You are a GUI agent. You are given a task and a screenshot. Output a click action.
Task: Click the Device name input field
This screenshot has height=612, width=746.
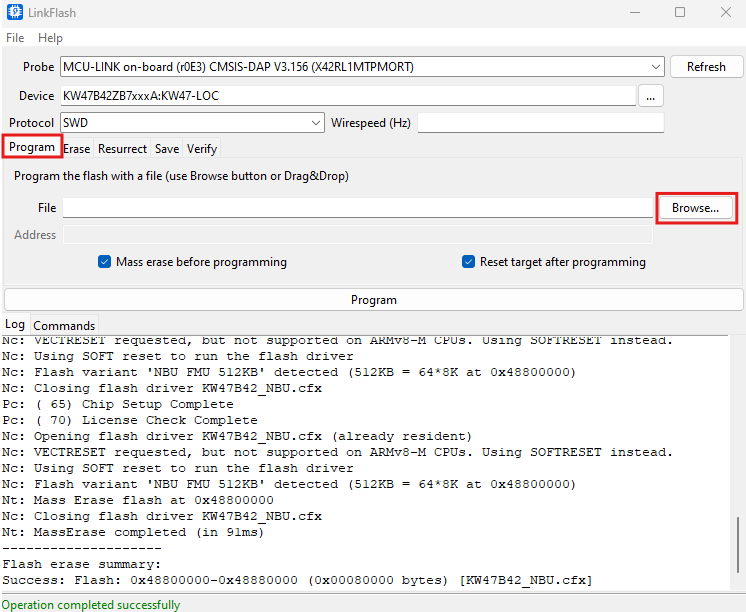pos(347,96)
